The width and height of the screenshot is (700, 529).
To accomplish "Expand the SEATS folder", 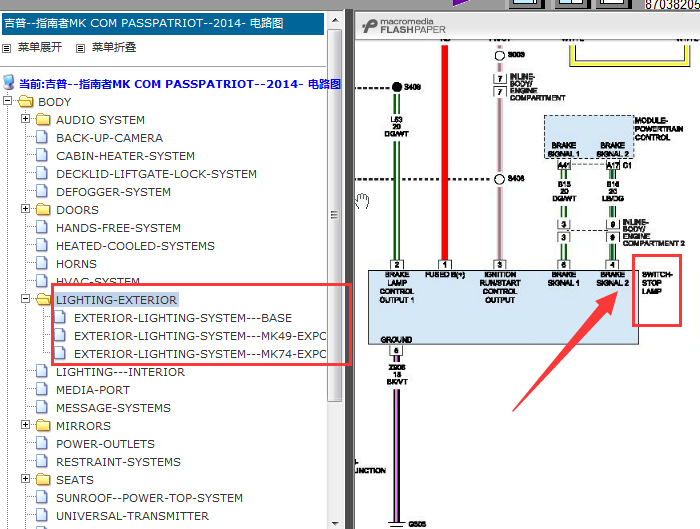I will [x=25, y=479].
